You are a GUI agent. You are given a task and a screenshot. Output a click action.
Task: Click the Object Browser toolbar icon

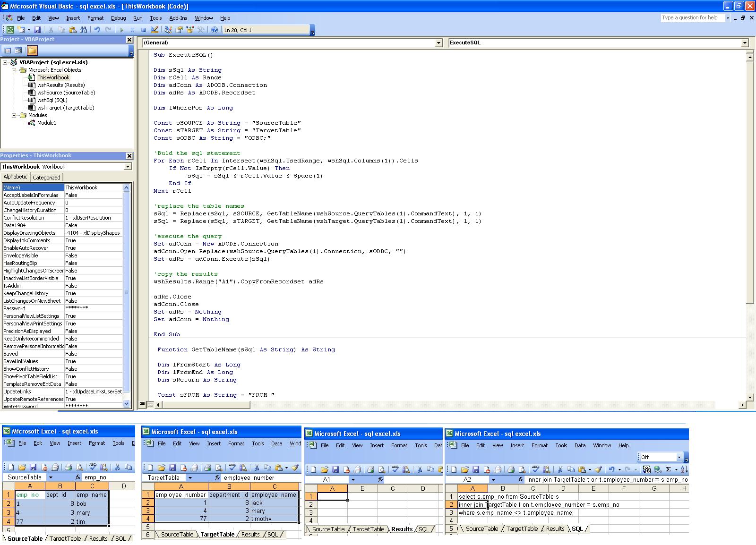pos(190,30)
